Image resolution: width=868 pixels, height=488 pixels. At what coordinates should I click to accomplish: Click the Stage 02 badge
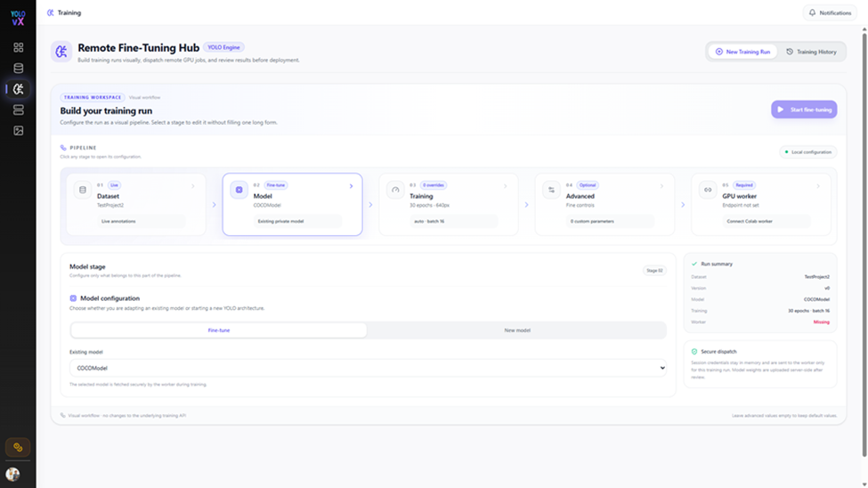654,271
